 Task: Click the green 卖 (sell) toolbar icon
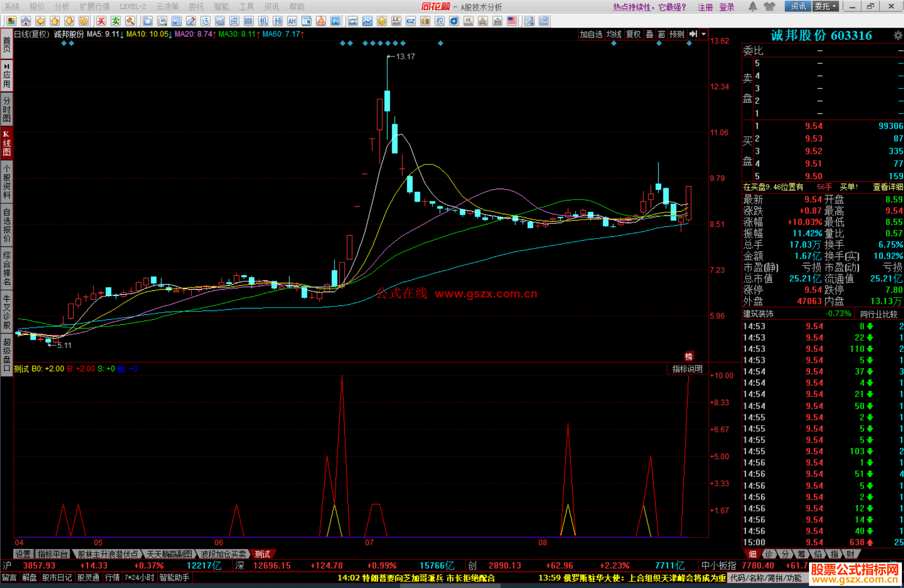[x=116, y=21]
